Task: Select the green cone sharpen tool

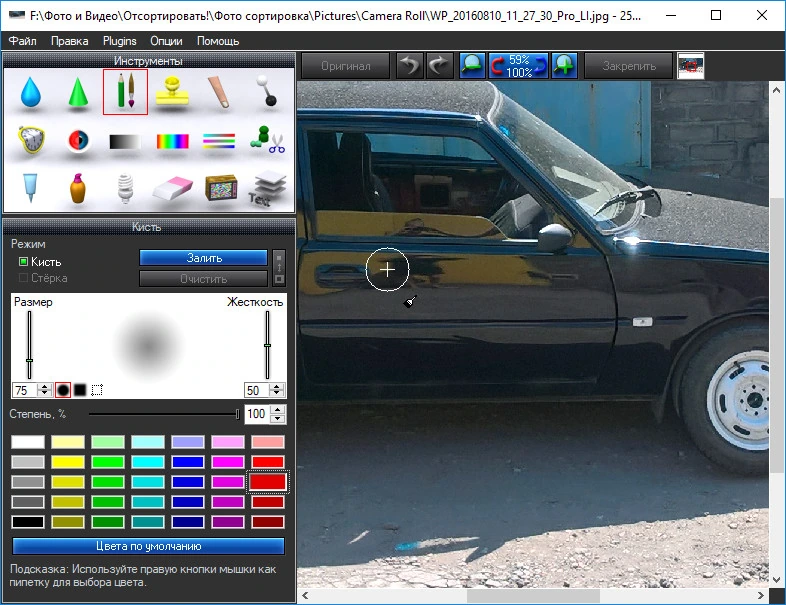Action: pyautogui.click(x=78, y=92)
